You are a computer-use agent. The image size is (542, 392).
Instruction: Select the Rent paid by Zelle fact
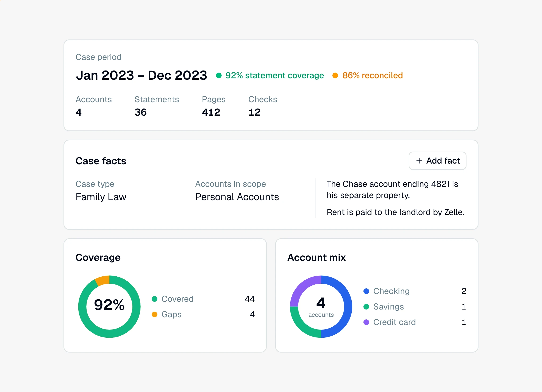tap(395, 212)
